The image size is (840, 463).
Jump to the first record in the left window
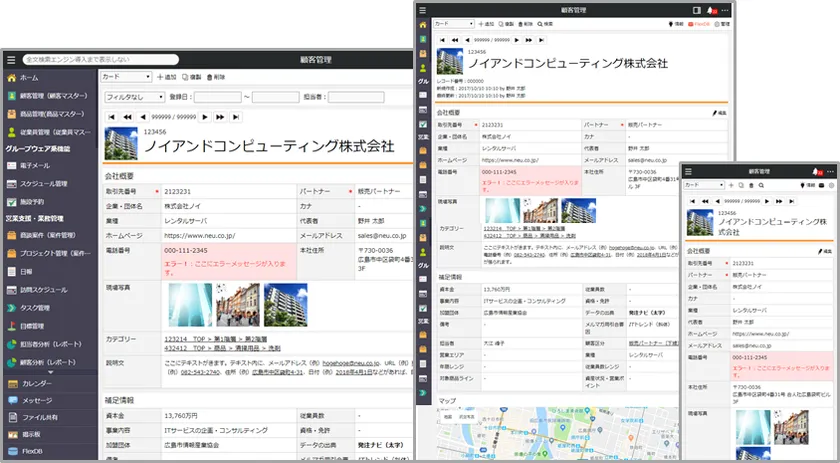click(x=111, y=117)
